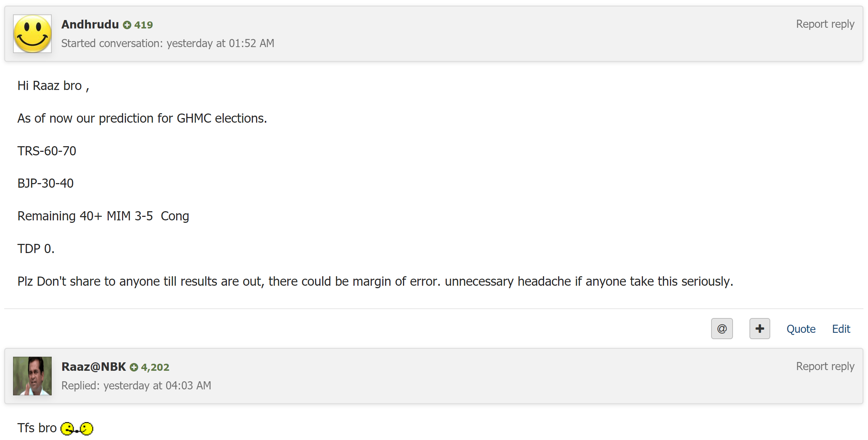Click the green reputation icon beside Andhrudu

(x=127, y=25)
